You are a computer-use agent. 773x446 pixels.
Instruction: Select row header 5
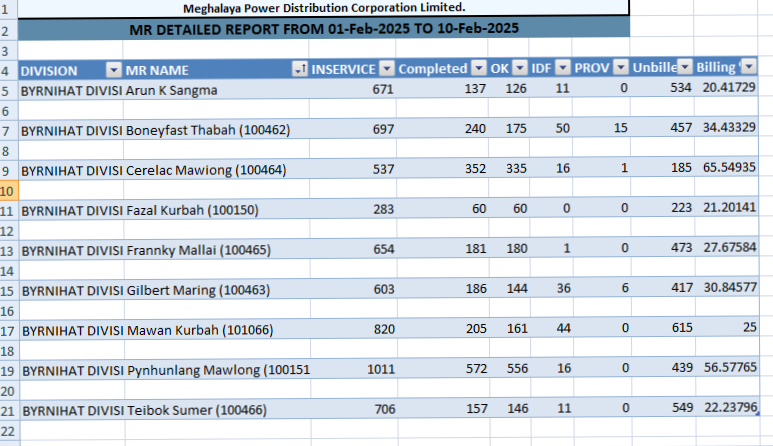click(x=9, y=91)
